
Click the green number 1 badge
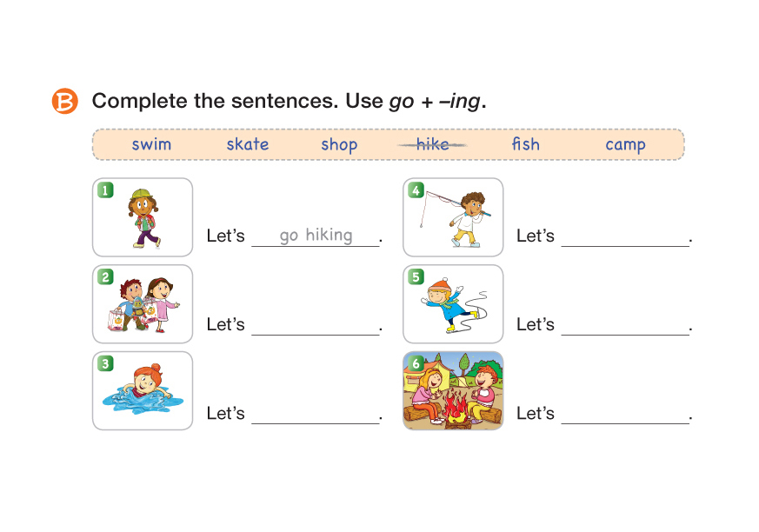pos(105,190)
